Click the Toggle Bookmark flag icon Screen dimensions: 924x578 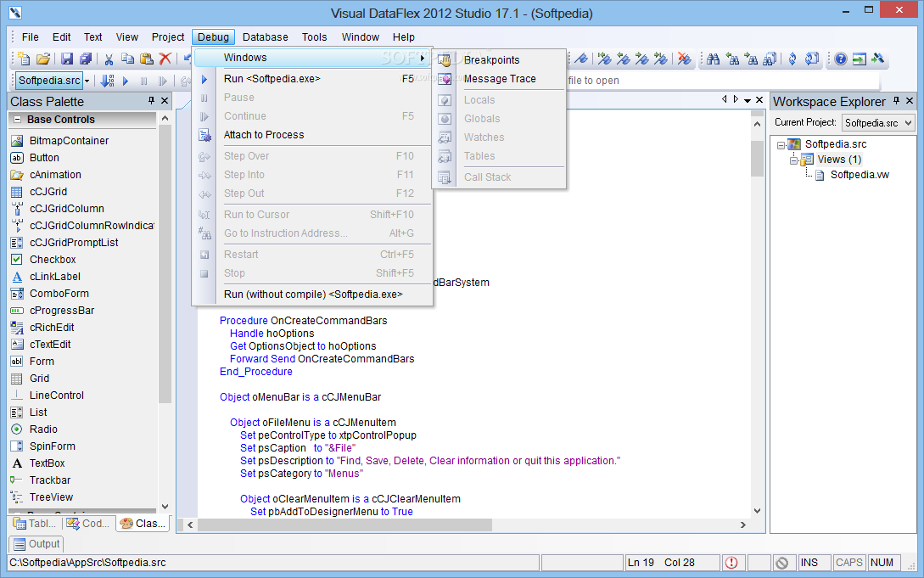tap(581, 59)
